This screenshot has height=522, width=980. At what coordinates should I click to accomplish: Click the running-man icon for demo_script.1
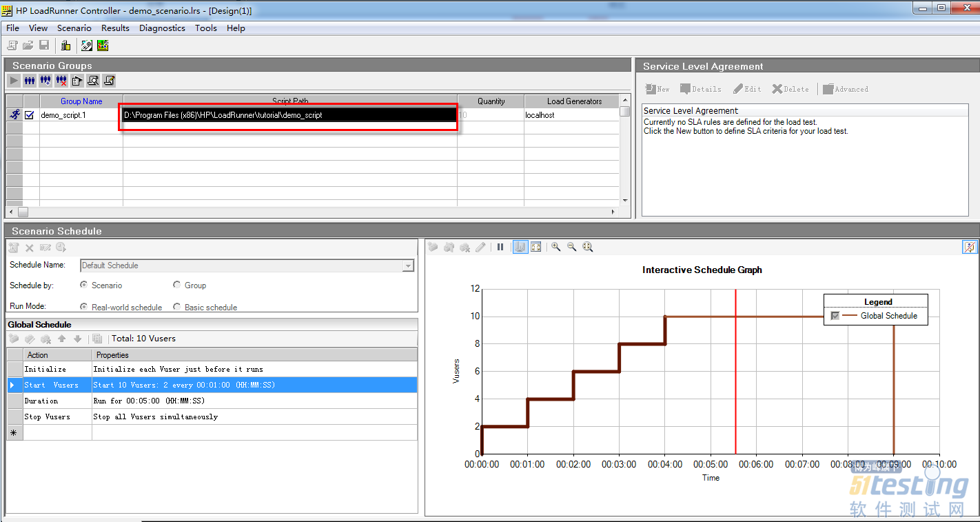(x=14, y=115)
